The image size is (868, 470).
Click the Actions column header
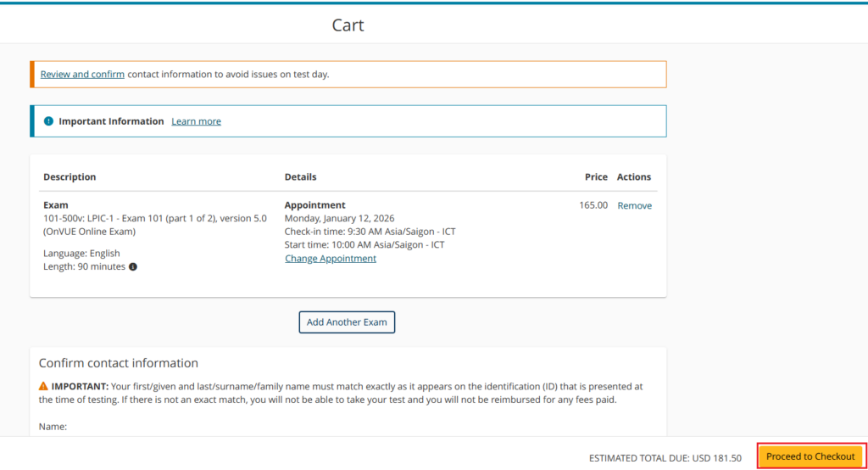click(633, 177)
